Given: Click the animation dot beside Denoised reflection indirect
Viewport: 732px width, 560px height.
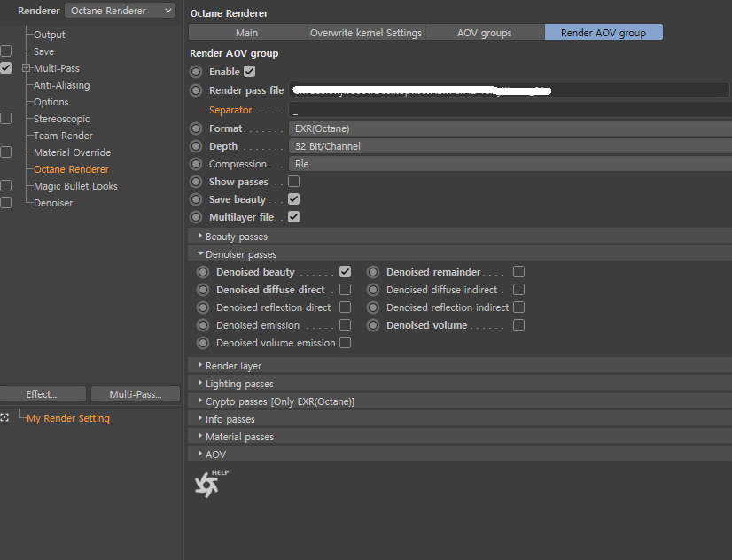Looking at the screenshot, I should (x=373, y=307).
